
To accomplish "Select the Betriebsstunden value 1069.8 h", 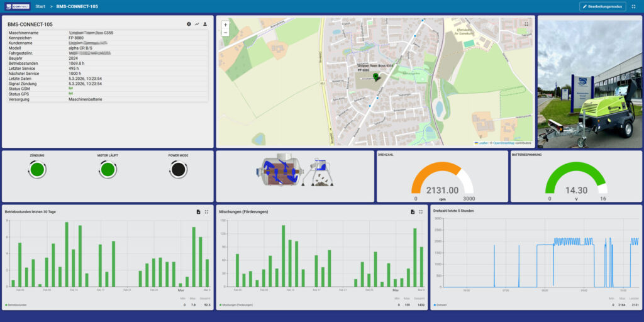I will (77, 64).
